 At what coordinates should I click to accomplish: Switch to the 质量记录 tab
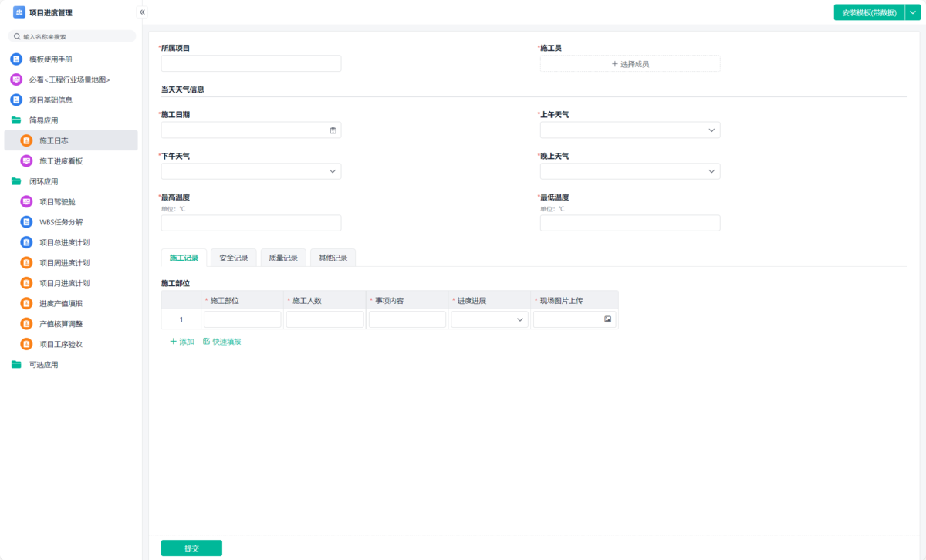point(283,258)
